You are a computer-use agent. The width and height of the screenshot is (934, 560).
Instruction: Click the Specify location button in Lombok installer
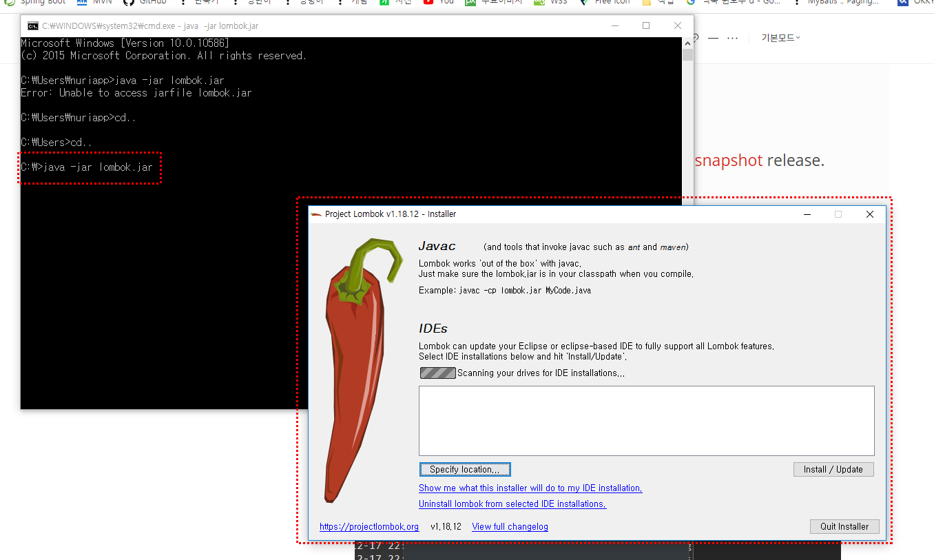coord(465,469)
